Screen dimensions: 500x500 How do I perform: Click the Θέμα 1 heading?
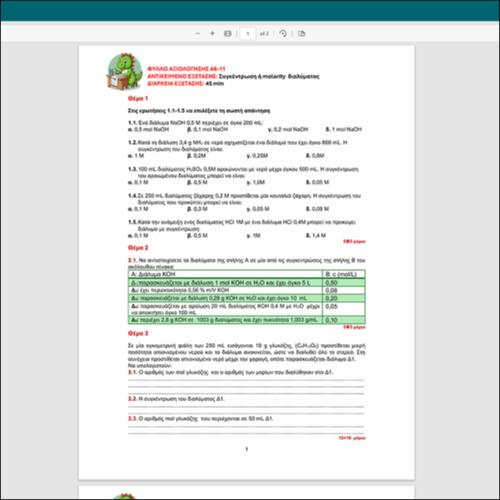(x=138, y=98)
